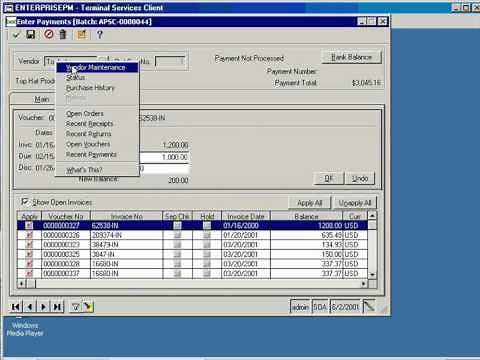Viewport: 480px width, 360px height.
Task: Click the status bar icon after the date
Action: coord(369,306)
